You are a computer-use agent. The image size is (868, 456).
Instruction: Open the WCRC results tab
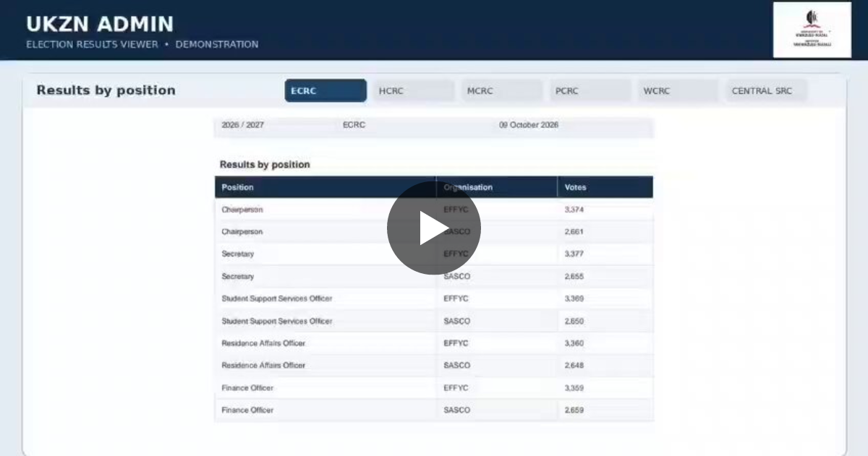pyautogui.click(x=678, y=91)
